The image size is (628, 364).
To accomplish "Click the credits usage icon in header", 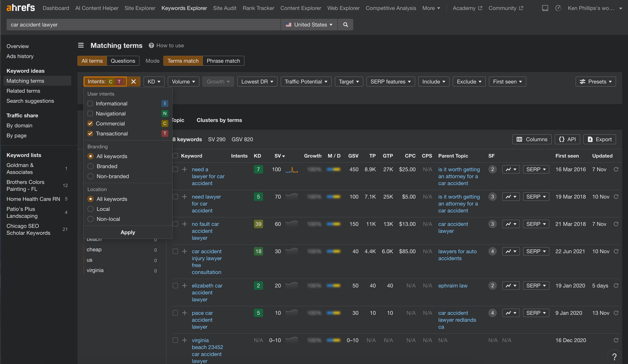I will (558, 8).
